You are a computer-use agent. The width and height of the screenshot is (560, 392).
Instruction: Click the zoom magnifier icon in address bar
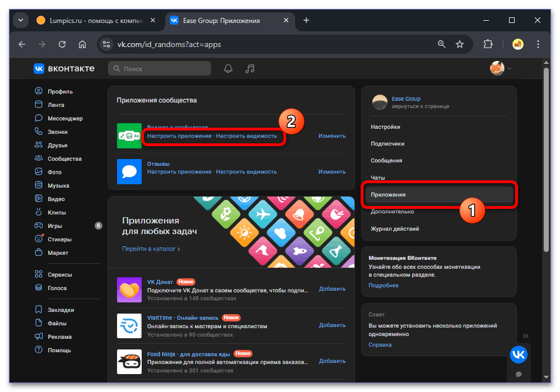point(442,44)
